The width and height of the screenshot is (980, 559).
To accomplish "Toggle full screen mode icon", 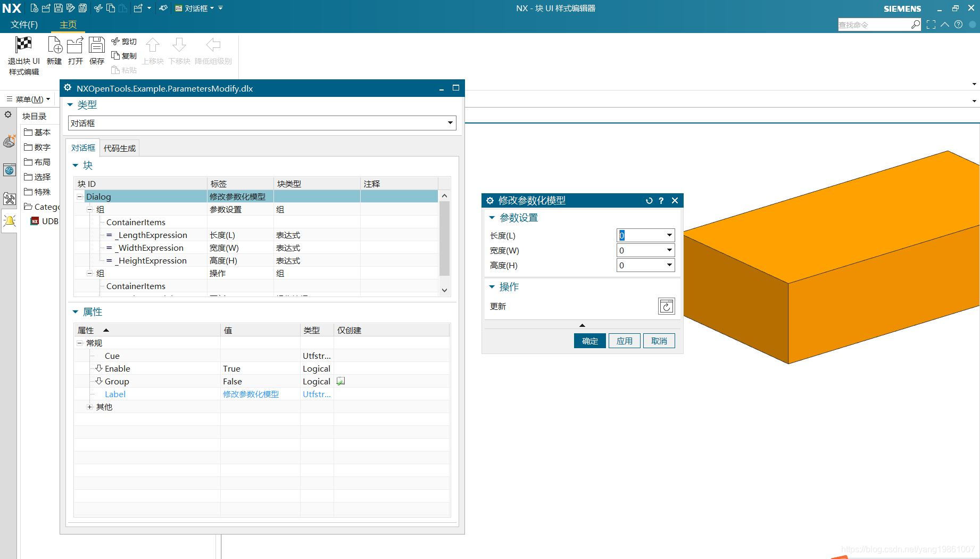I will pos(931,24).
